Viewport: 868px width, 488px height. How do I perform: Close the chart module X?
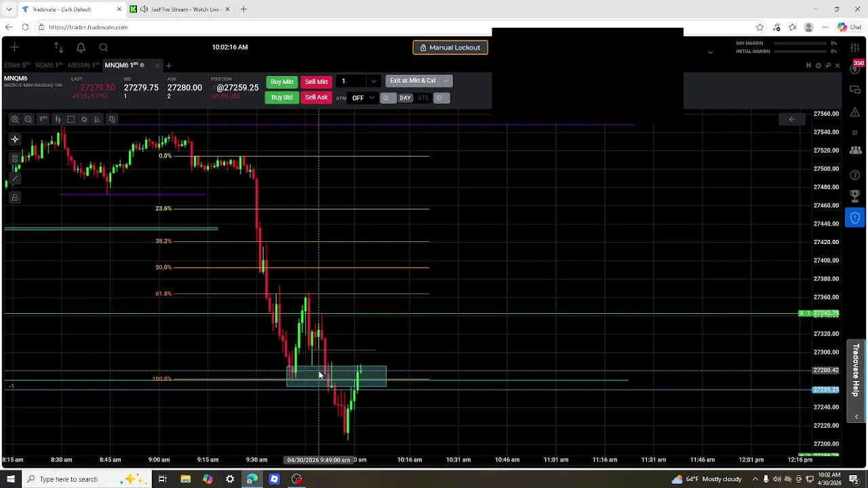(837, 66)
